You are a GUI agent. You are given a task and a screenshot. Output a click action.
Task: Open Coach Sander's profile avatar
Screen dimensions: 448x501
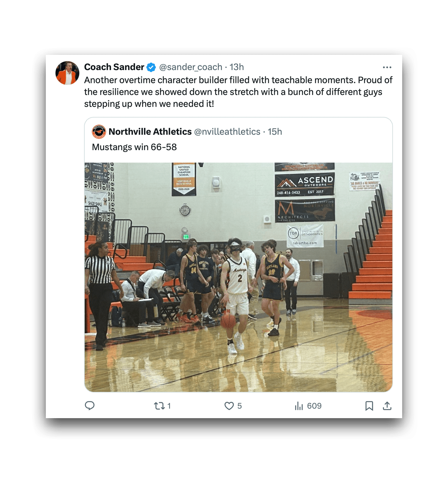pos(67,73)
